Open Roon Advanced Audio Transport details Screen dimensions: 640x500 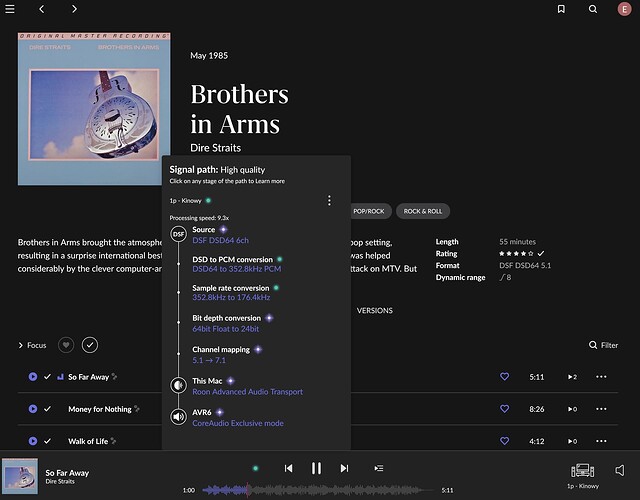coord(248,392)
